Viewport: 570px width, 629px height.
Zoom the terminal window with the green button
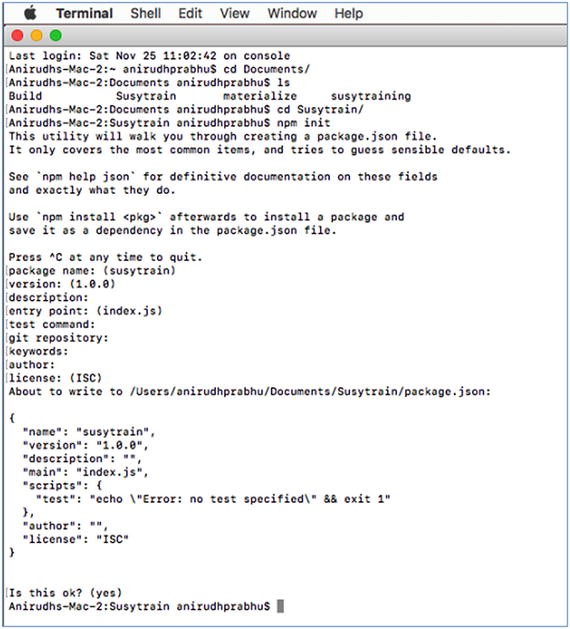56,36
